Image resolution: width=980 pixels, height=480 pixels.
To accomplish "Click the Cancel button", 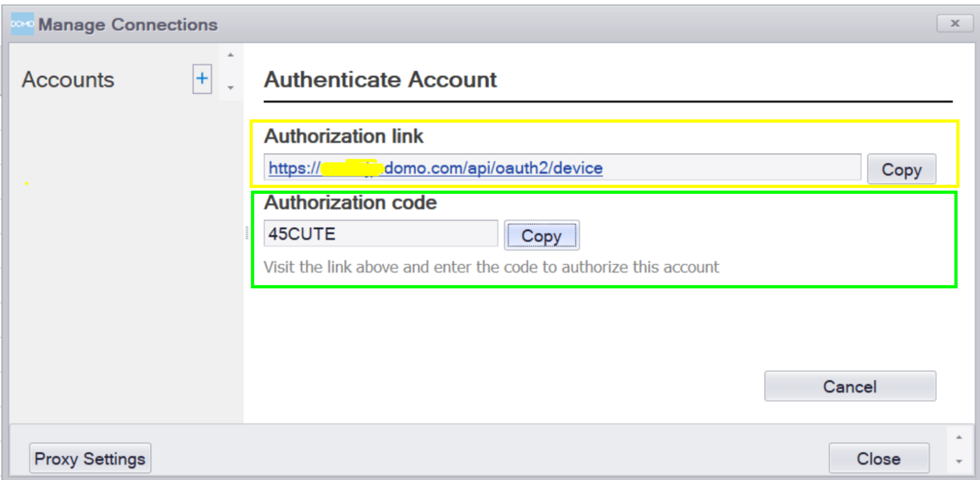I will (850, 386).
